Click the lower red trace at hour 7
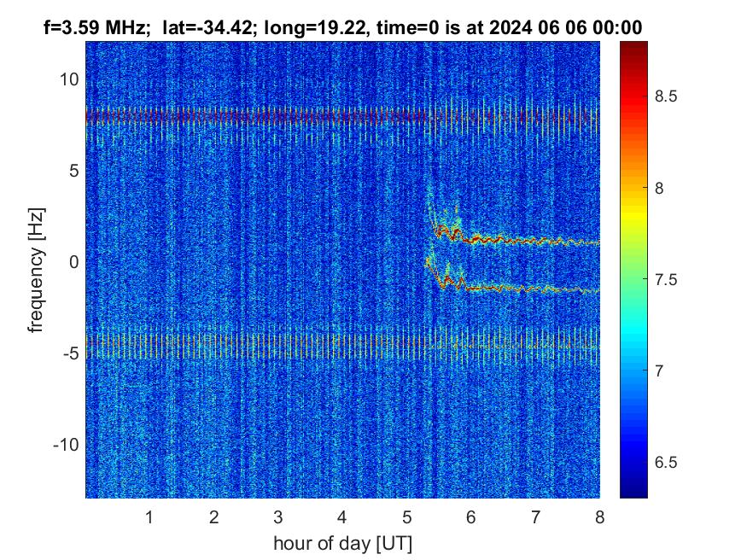Image resolution: width=747 pixels, height=560 pixels. pyautogui.click(x=535, y=289)
